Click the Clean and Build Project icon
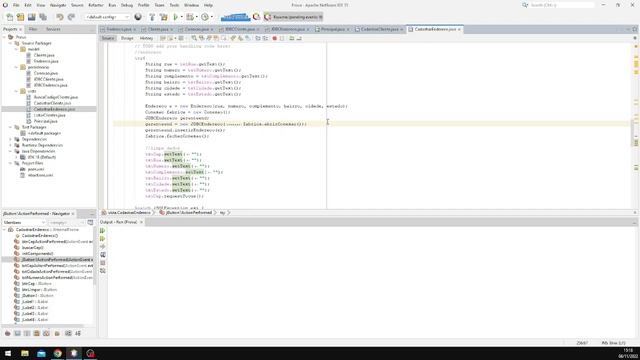Screen dimensions: 640x360 point(164,17)
